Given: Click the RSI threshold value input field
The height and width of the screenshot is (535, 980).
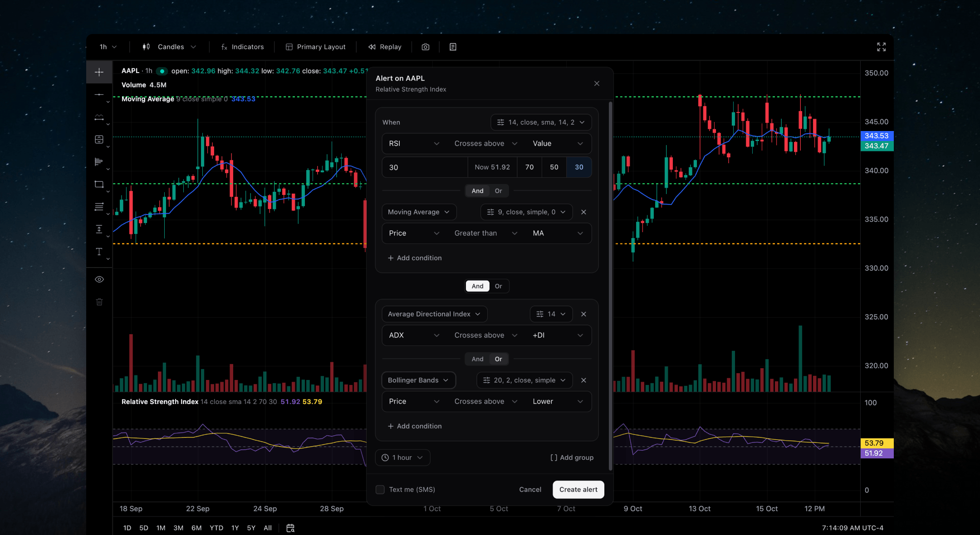Looking at the screenshot, I should coord(425,167).
